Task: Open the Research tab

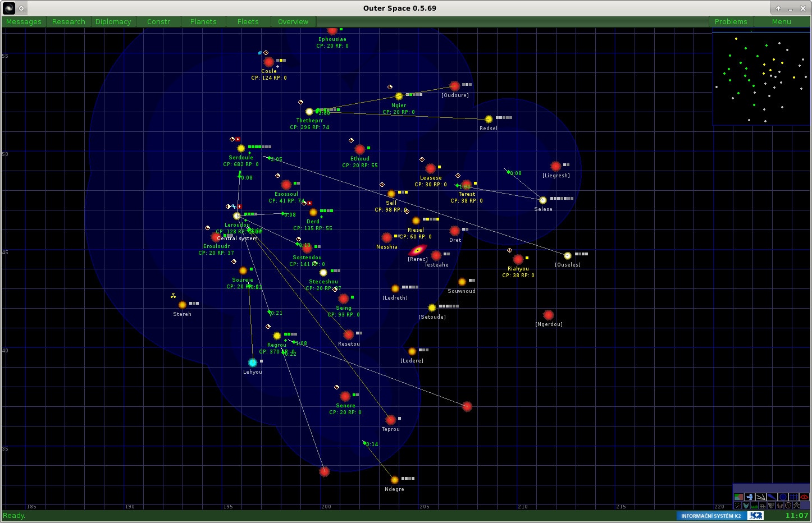Action: (x=69, y=22)
